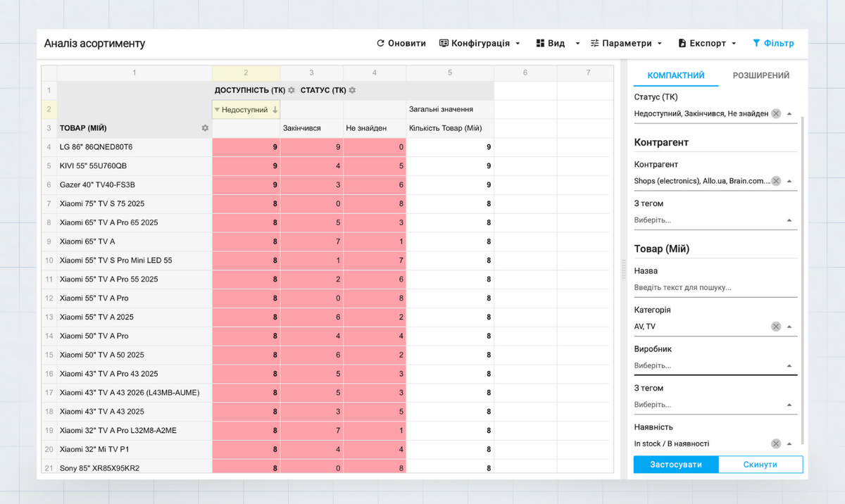
Task: Remove selected Контрагент filter values
Action: tap(775, 181)
